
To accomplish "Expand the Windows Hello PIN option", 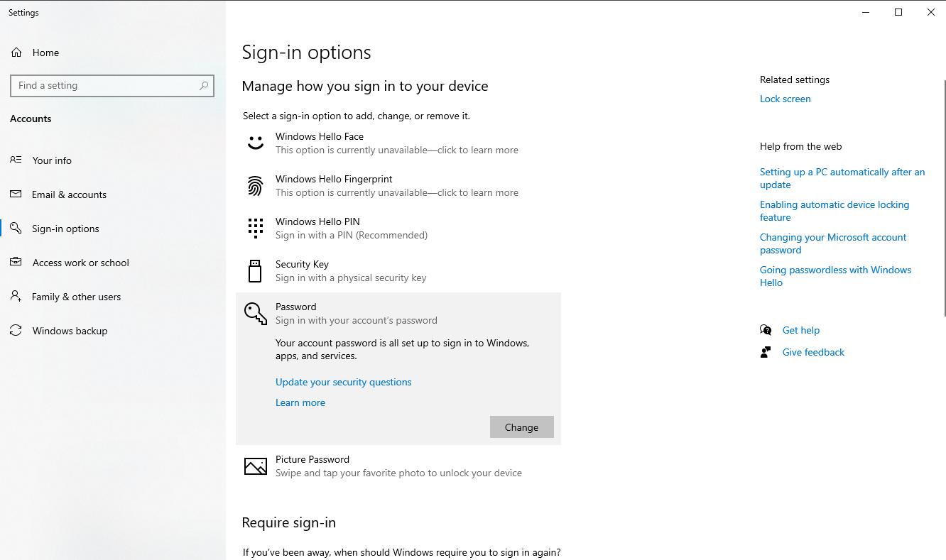I will point(398,229).
